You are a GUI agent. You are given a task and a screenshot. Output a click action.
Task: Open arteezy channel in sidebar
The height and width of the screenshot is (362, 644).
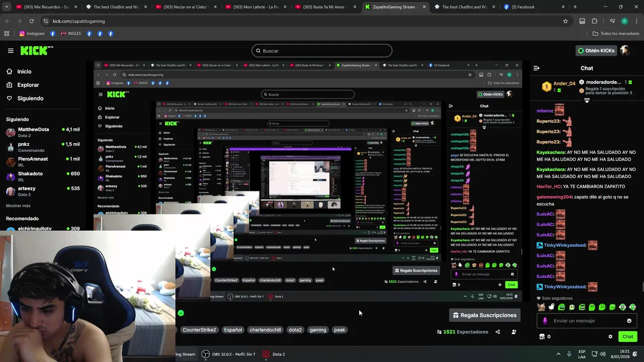coord(43,191)
